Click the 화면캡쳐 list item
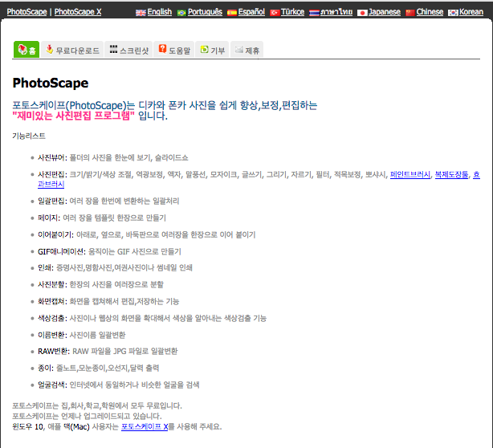This screenshot has width=493, height=448. (x=108, y=302)
